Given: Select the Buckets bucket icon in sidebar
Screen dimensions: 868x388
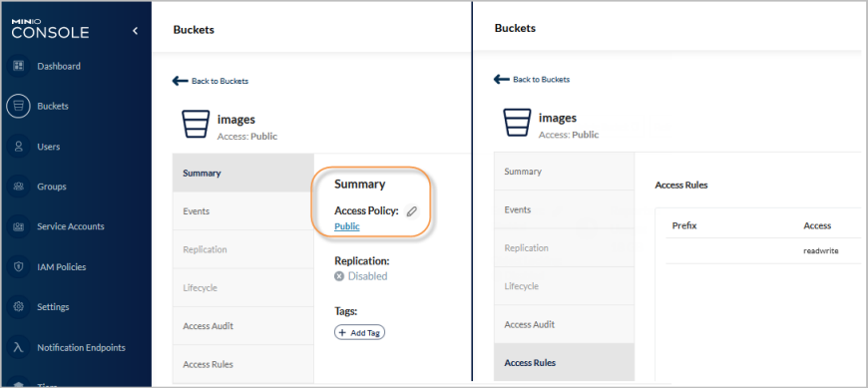Looking at the screenshot, I should pos(18,106).
